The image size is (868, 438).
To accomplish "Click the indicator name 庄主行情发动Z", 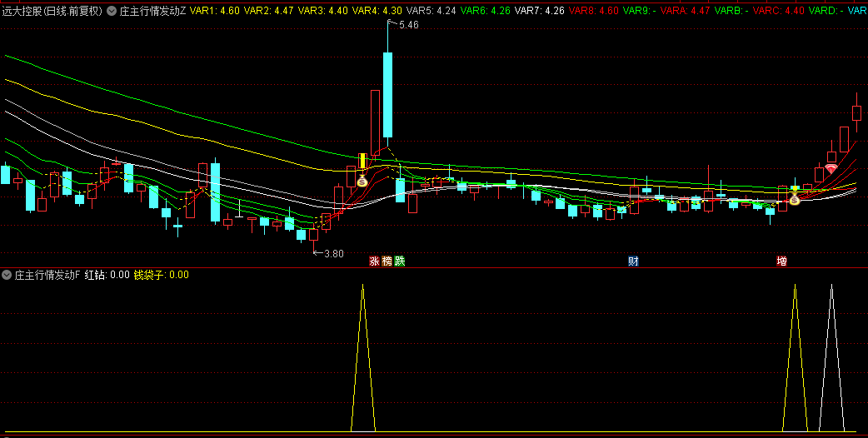I will [152, 11].
